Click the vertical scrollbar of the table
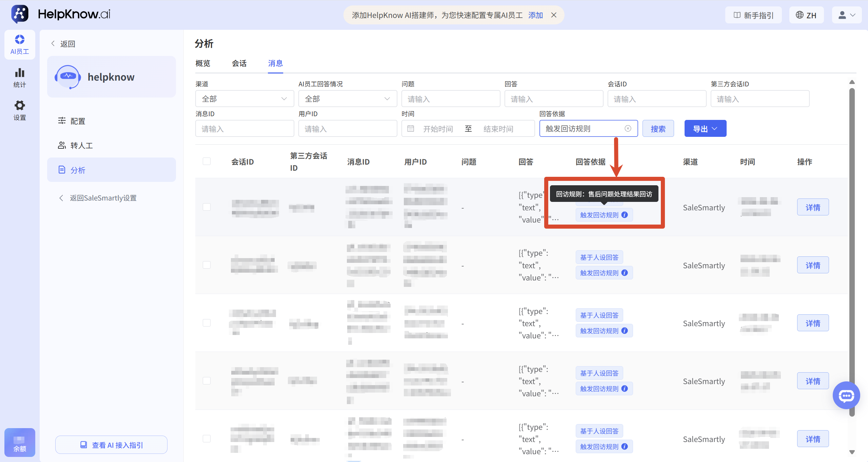The height and width of the screenshot is (462, 868). point(852,252)
